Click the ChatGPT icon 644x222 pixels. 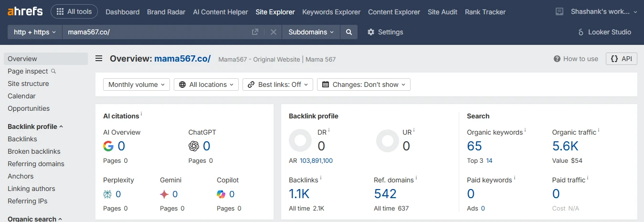click(194, 146)
